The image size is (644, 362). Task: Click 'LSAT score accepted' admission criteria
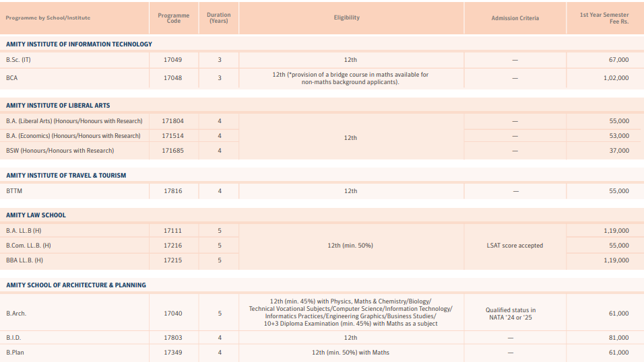tap(515, 246)
